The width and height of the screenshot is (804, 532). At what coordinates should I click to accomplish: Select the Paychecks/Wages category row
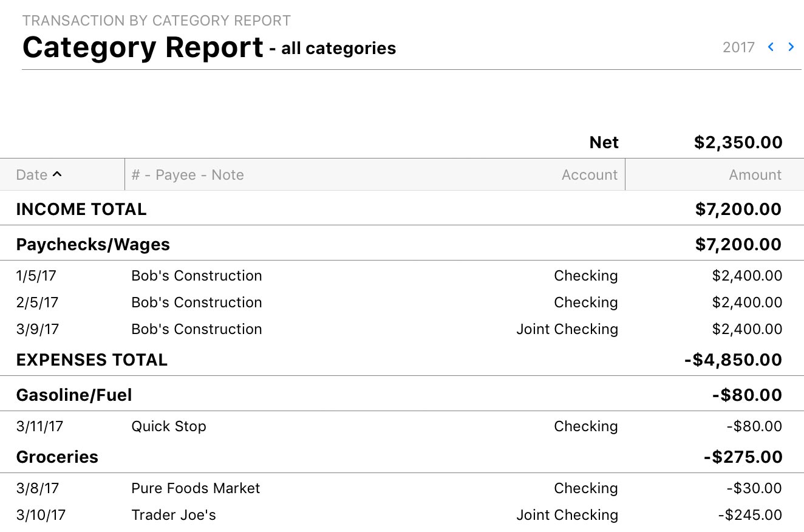tap(93, 245)
